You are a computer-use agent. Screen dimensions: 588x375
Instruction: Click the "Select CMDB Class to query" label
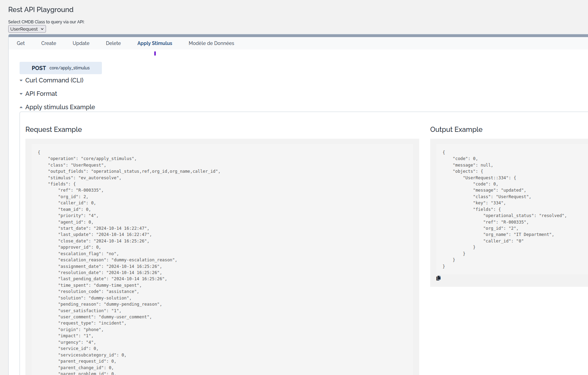click(x=46, y=22)
